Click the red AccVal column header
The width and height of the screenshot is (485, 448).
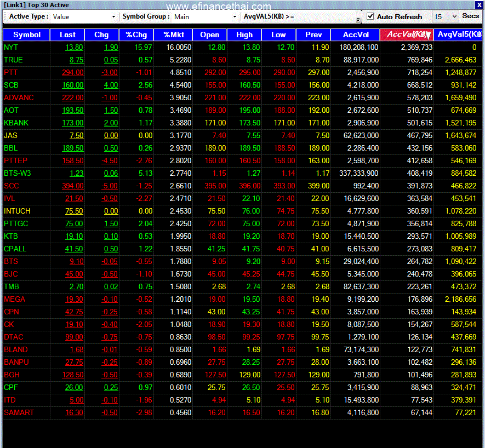pyautogui.click(x=407, y=35)
